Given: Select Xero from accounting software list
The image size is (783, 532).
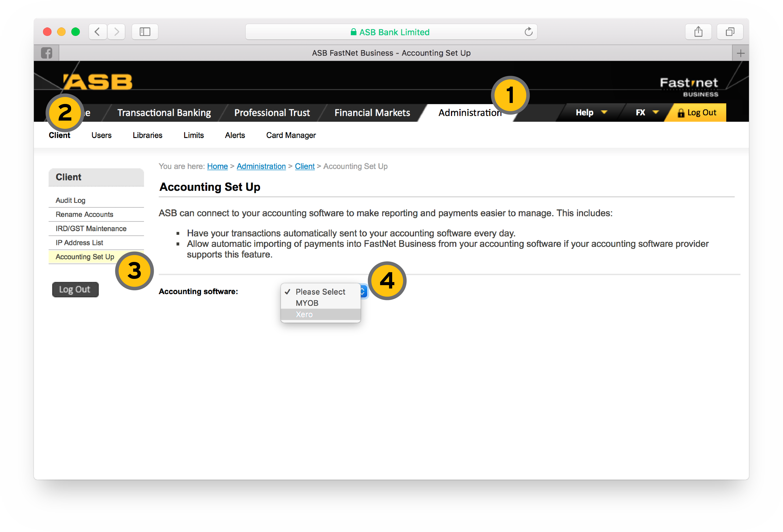Looking at the screenshot, I should point(304,314).
